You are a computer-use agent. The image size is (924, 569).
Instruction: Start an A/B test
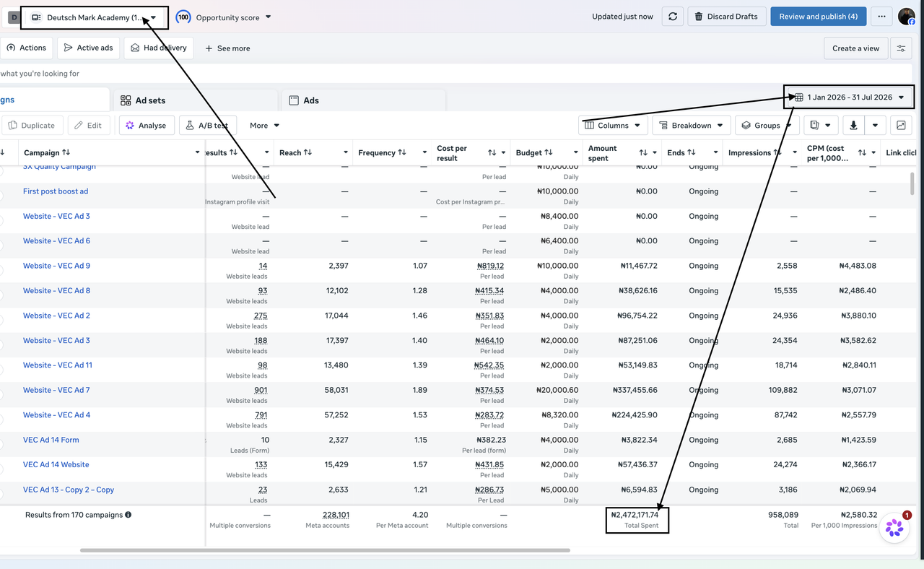[x=206, y=126]
